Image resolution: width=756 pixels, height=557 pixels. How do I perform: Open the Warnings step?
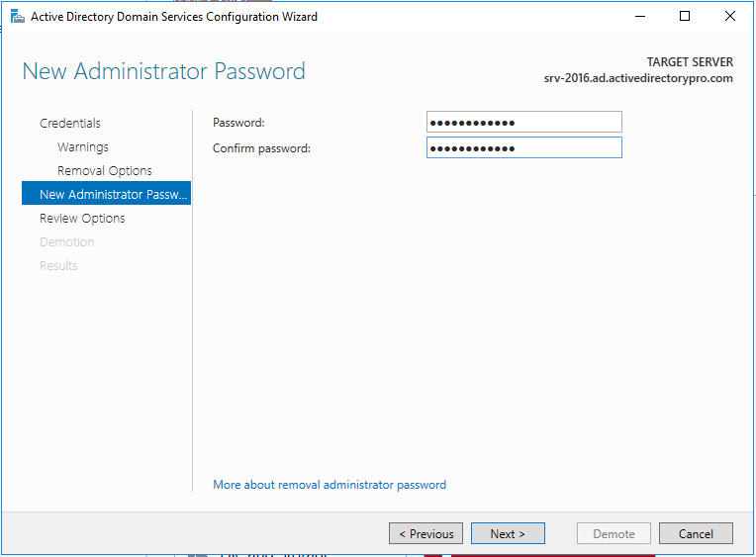tap(83, 146)
